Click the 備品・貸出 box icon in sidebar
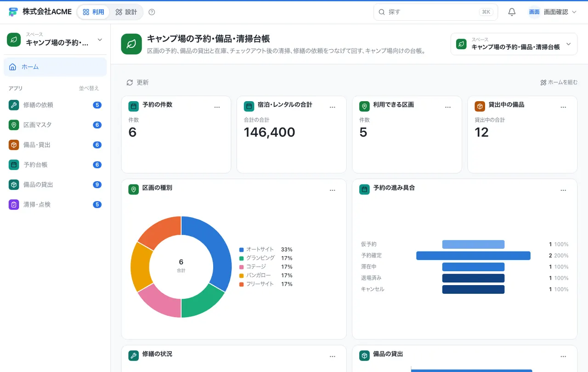 14,145
